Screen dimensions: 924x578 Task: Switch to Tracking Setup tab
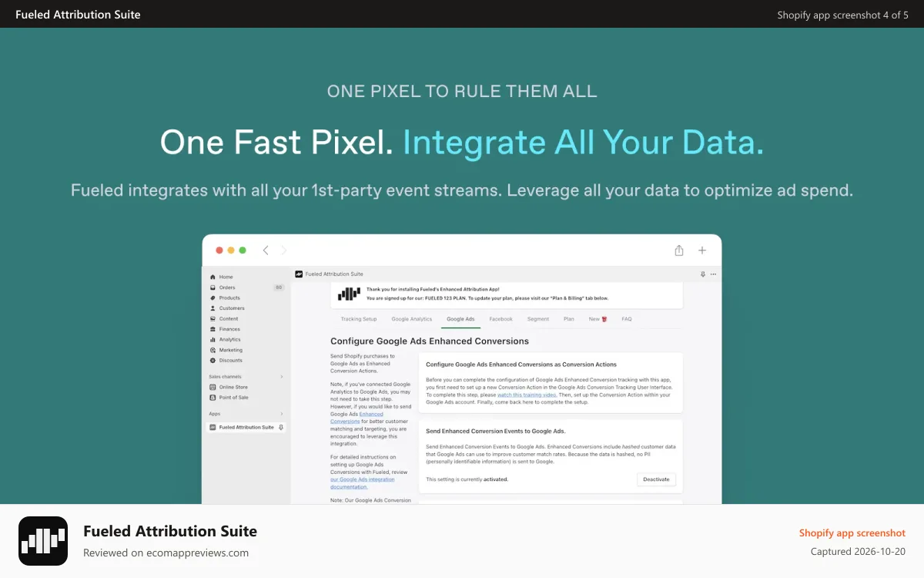point(359,319)
